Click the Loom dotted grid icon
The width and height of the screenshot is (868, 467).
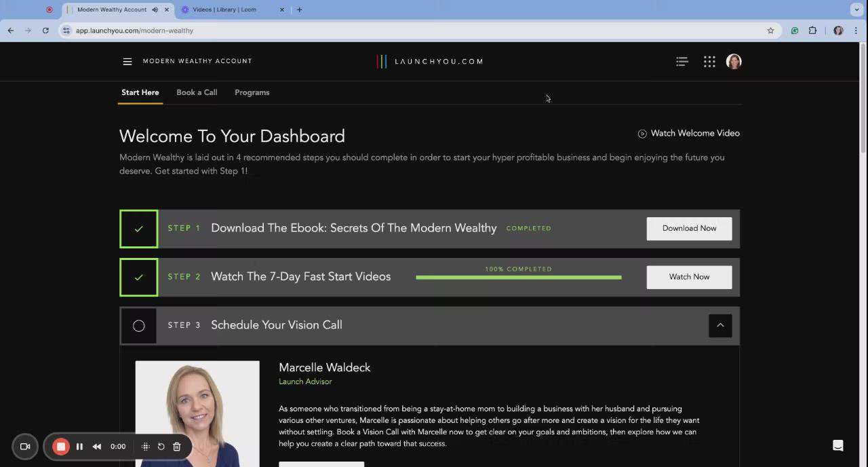[x=146, y=447]
